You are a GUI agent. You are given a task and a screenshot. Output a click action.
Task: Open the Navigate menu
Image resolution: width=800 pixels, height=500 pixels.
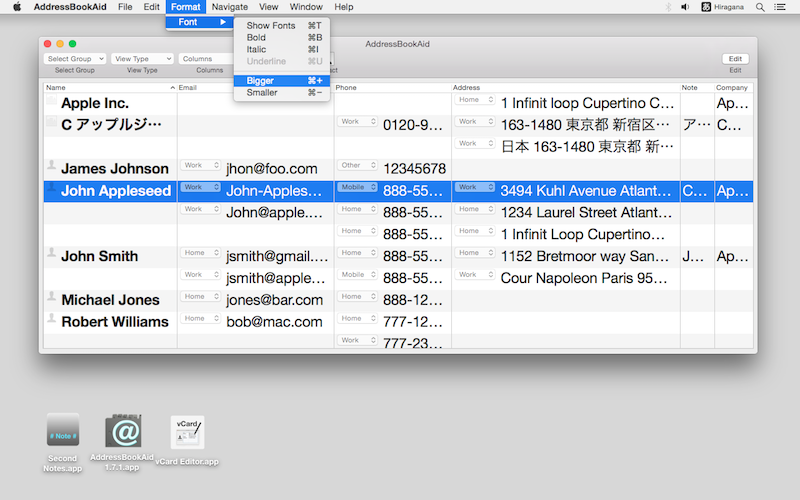click(230, 7)
